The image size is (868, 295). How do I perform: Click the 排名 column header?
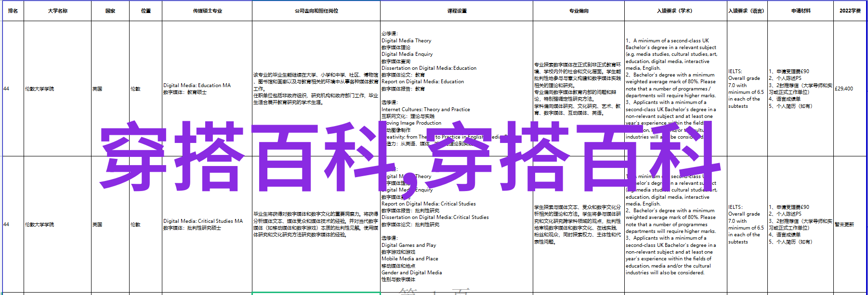coord(13,11)
